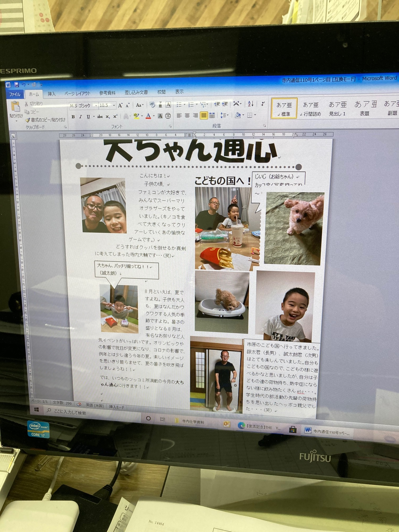Sort the text with the A-Z sort icon
The height and width of the screenshot is (532, 399).
[x=251, y=104]
